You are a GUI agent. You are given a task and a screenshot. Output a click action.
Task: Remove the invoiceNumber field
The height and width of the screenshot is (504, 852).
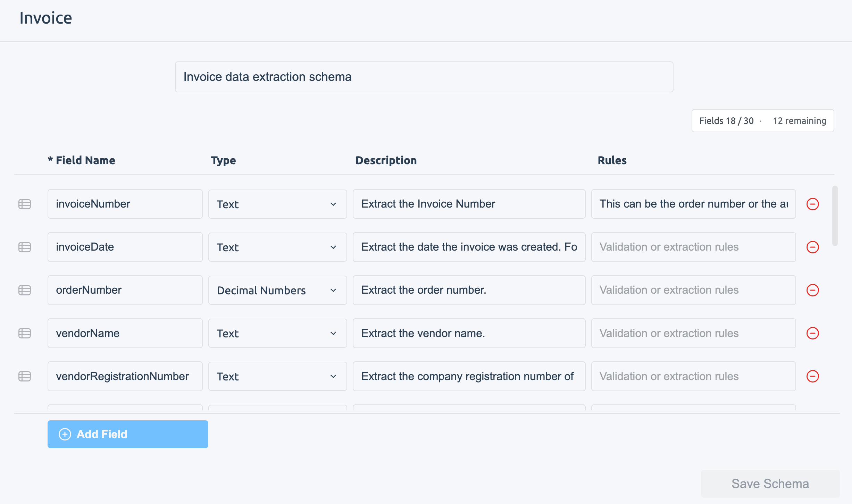[813, 204]
